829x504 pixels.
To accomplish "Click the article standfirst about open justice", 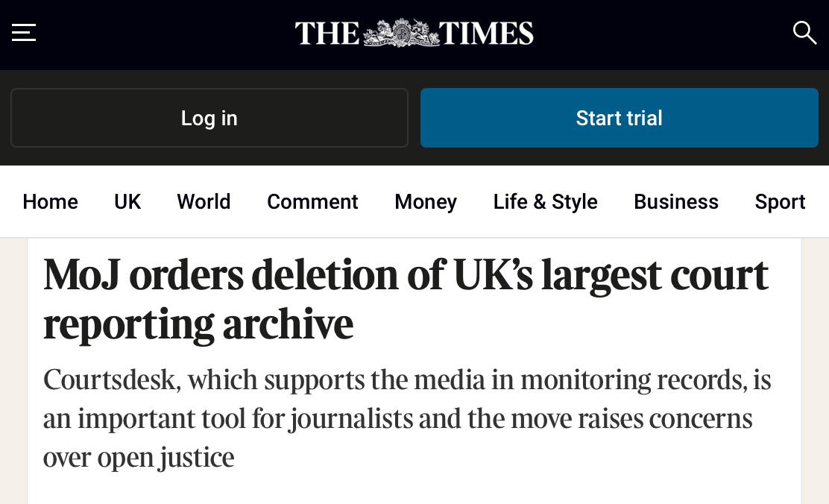I will pos(407,418).
